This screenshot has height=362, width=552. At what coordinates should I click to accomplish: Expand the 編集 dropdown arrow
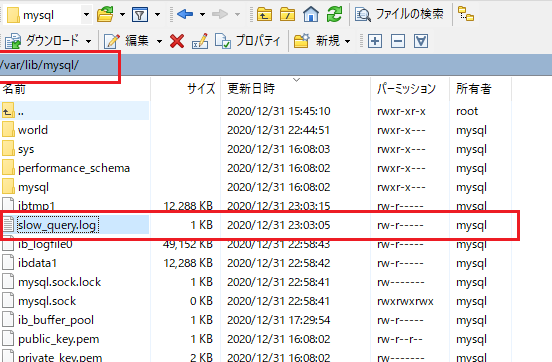tap(159, 41)
